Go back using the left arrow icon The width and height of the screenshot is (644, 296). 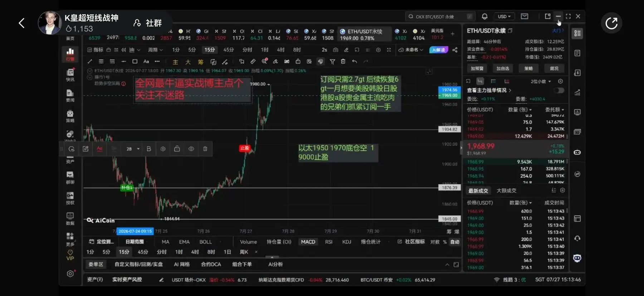[x=22, y=23]
